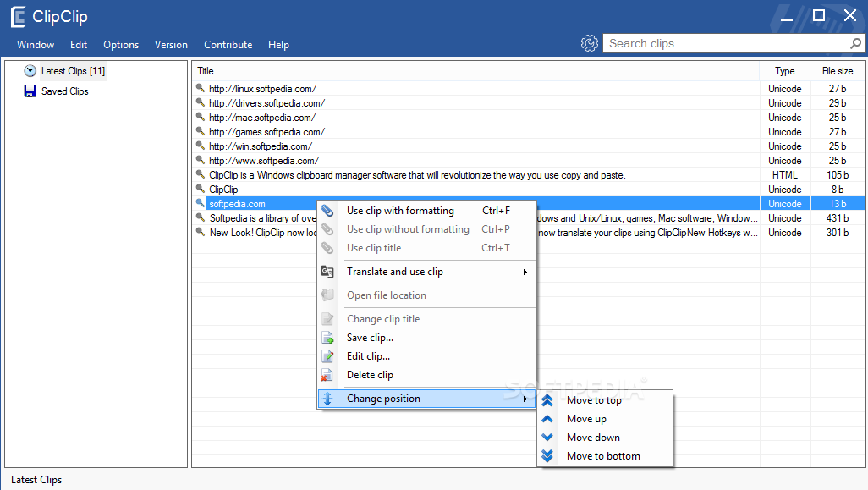Click the 431 b file size cell
Screen dimensions: 868x490
pyautogui.click(x=838, y=218)
